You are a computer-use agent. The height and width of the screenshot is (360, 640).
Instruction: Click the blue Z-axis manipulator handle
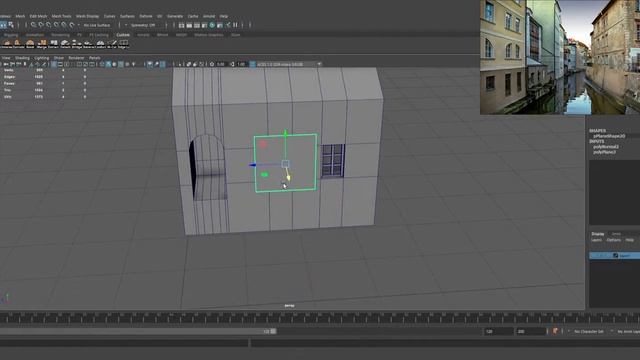pos(253,165)
